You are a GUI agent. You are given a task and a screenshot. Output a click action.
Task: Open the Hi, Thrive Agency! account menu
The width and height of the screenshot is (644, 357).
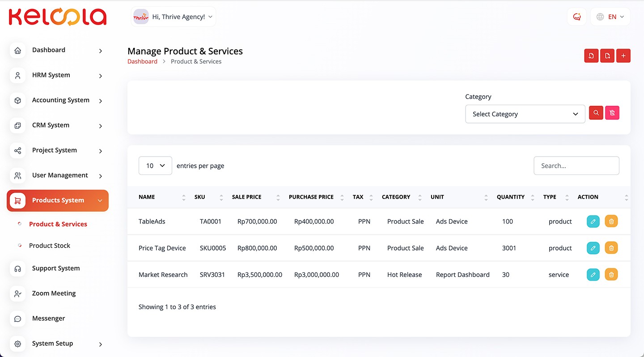coord(174,17)
